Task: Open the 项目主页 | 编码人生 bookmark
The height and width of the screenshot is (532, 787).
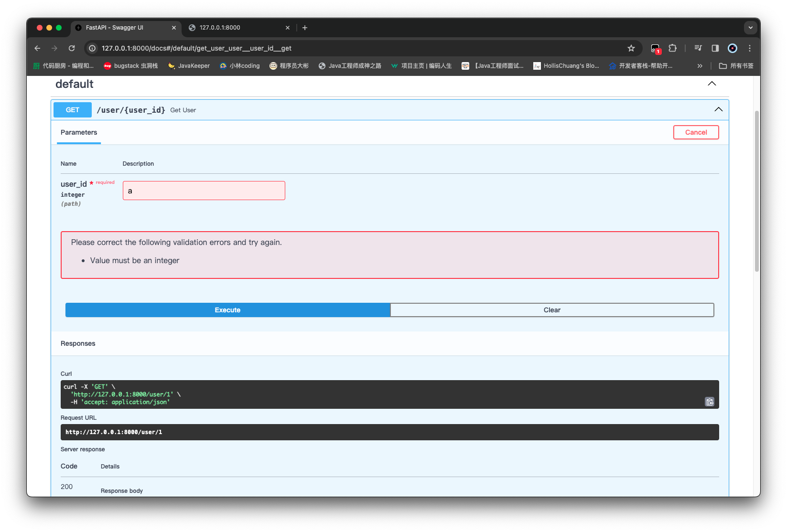Action: [421, 66]
